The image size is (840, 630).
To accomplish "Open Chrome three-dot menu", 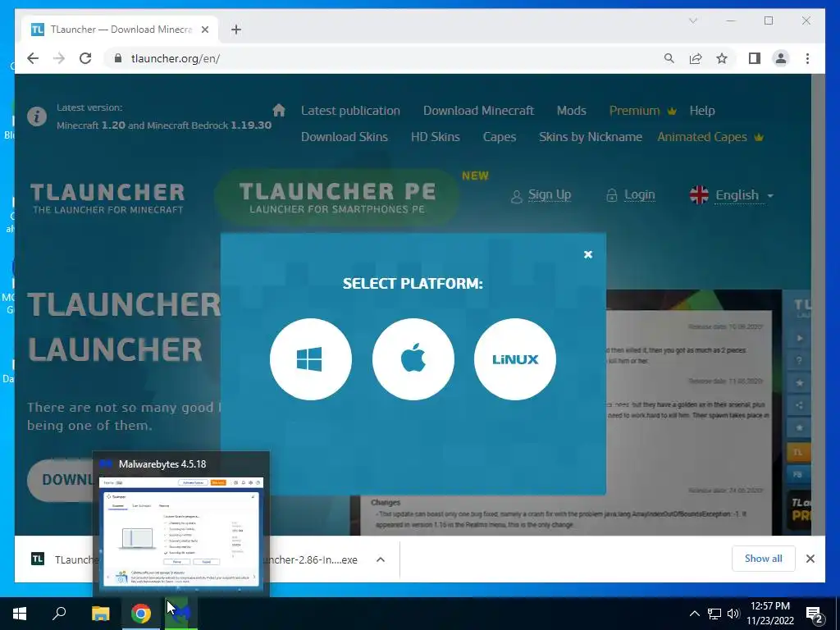I will click(x=807, y=58).
